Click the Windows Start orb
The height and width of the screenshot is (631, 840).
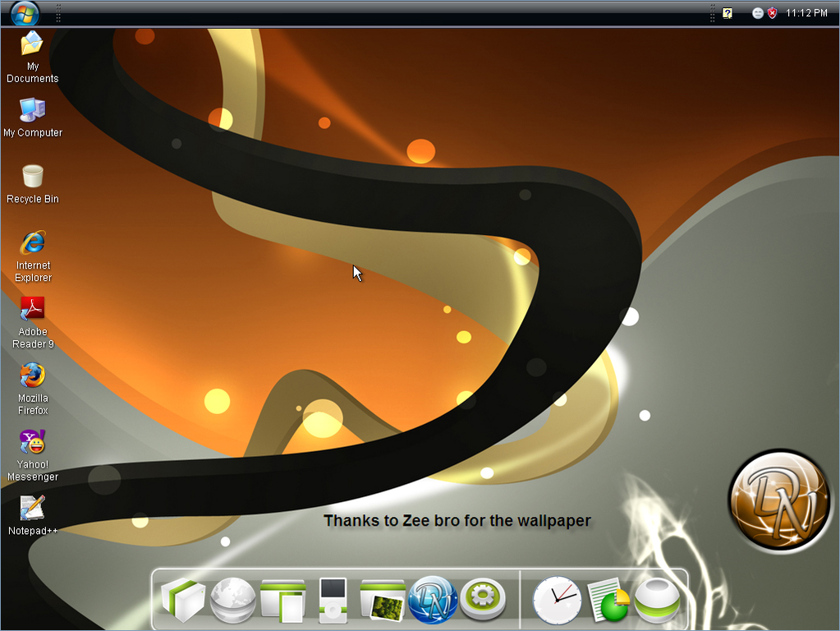pos(25,13)
